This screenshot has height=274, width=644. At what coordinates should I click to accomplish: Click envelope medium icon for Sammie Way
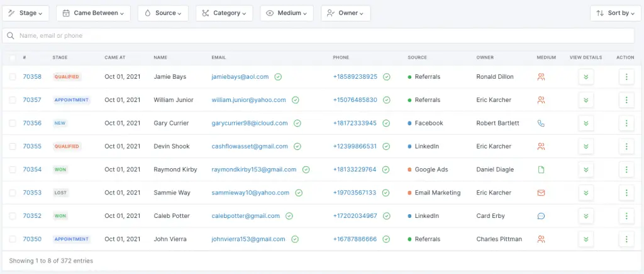(541, 193)
